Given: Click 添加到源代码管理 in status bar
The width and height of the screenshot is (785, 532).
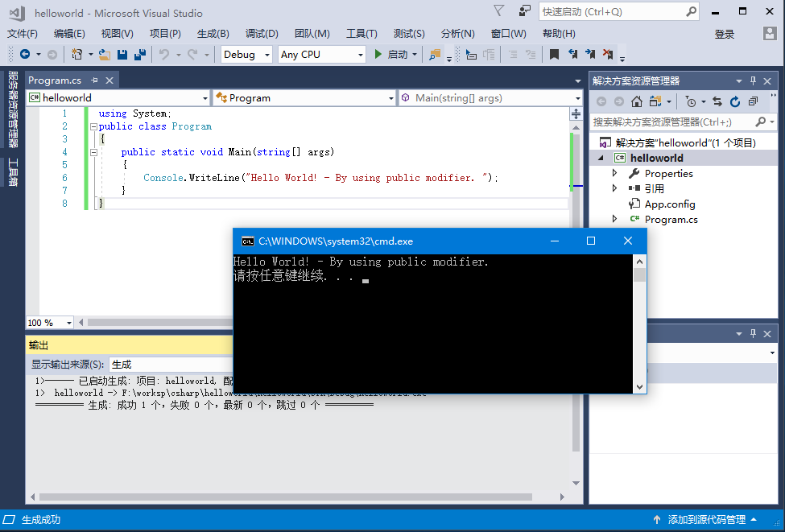Looking at the screenshot, I should tap(706, 520).
